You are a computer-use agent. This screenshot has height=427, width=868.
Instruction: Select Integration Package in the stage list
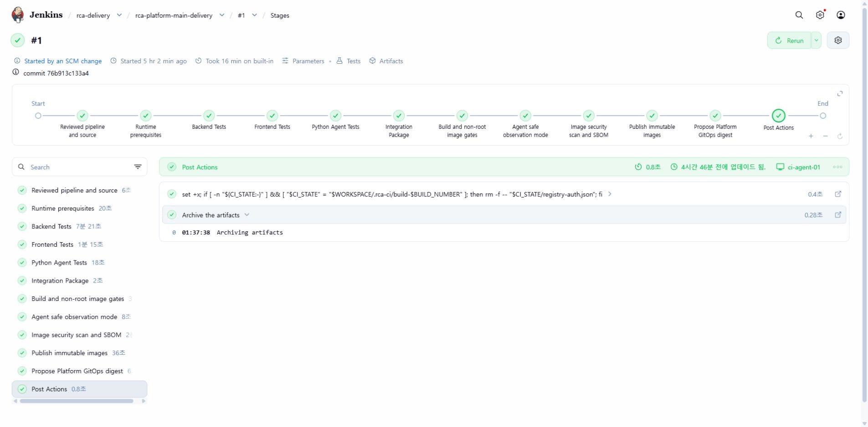(x=80, y=280)
